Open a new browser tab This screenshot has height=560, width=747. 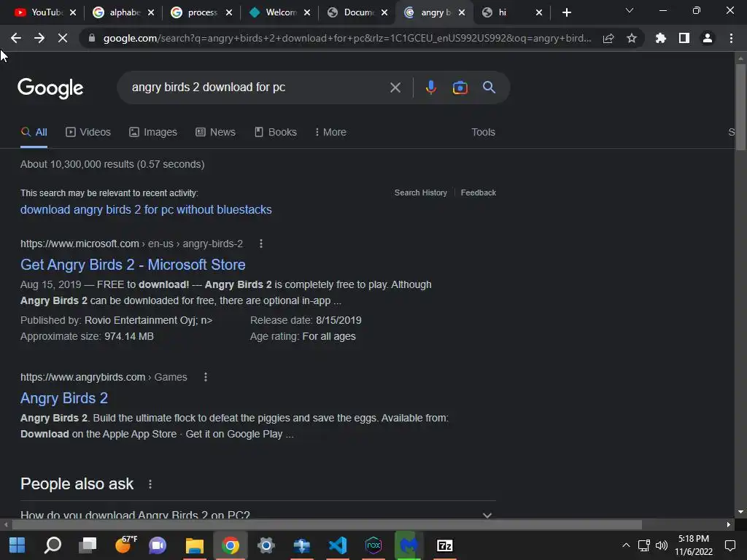click(566, 12)
